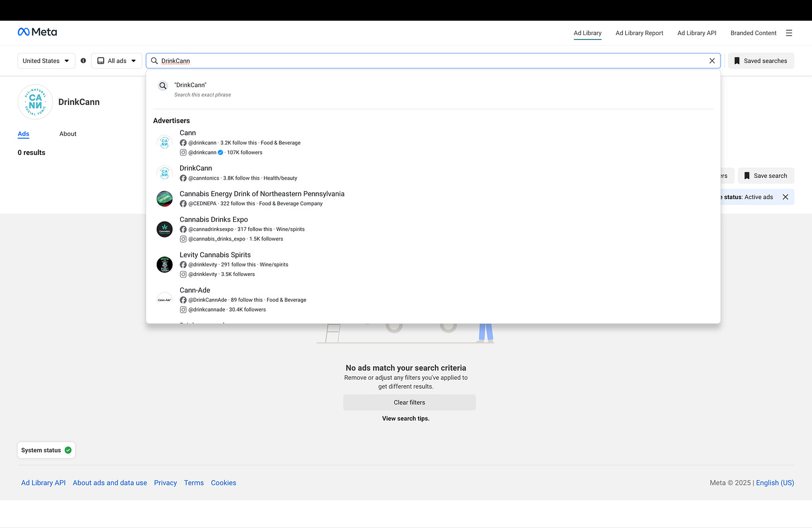
Task: Click the info icon beside United States
Action: pos(83,61)
